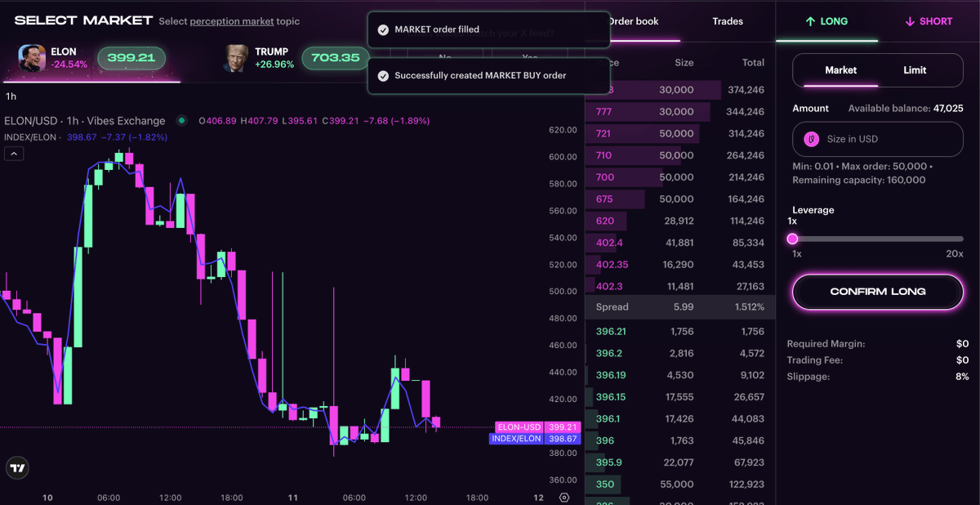Click bid price 396.19 in order book
This screenshot has width=980, height=505.
pyautogui.click(x=611, y=375)
